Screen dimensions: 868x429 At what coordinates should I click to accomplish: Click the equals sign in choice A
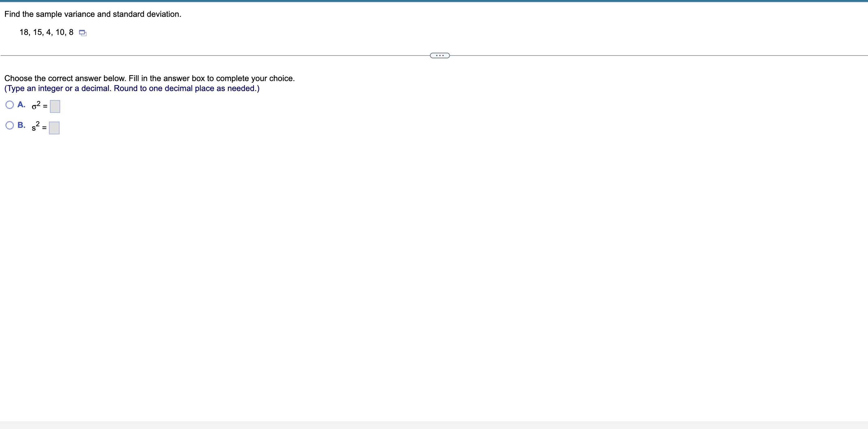tap(45, 107)
